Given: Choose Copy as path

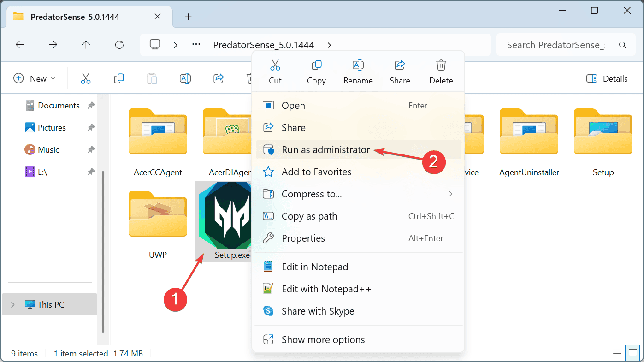Looking at the screenshot, I should pyautogui.click(x=358, y=216).
